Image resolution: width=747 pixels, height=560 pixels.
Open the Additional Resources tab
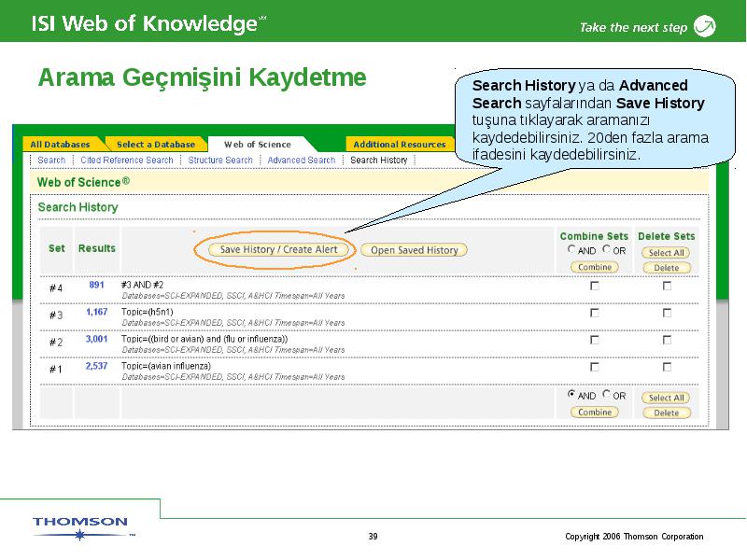point(400,145)
